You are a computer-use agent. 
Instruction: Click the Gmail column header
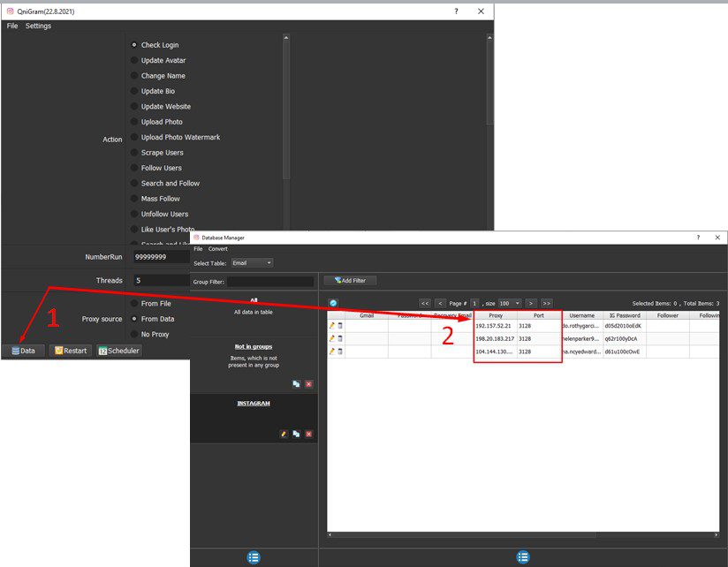click(367, 315)
